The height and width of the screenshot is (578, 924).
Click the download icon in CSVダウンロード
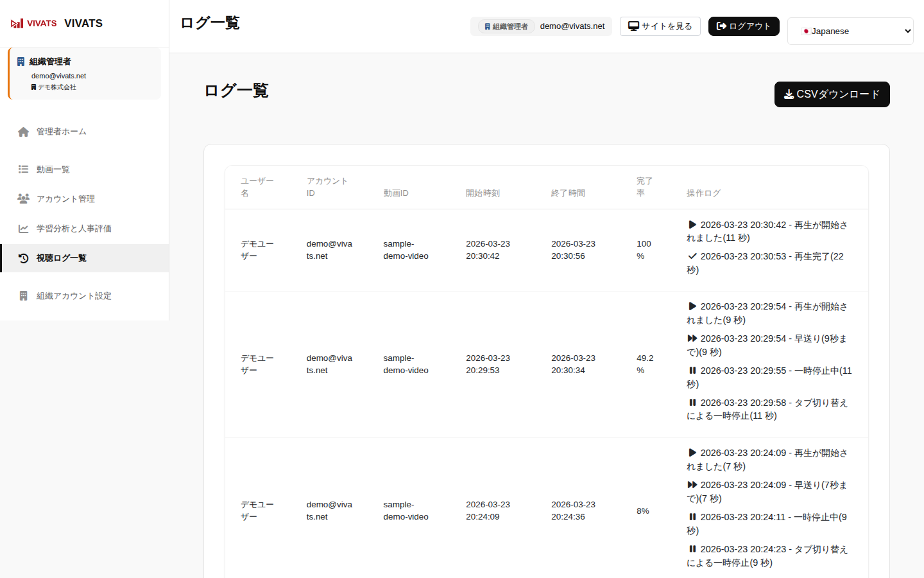[789, 94]
